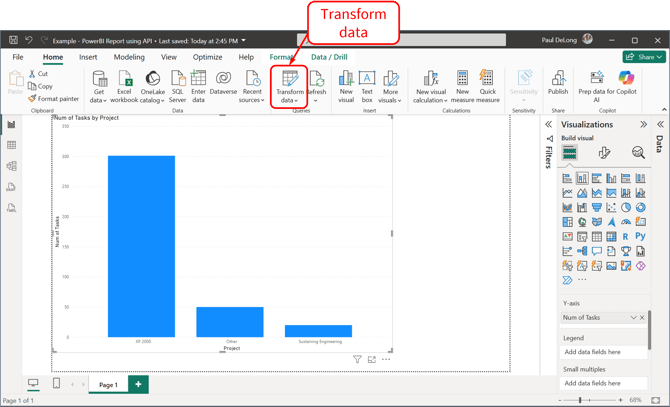This screenshot has height=407, width=670.
Task: Click OneLake catalog icon
Action: click(x=153, y=78)
